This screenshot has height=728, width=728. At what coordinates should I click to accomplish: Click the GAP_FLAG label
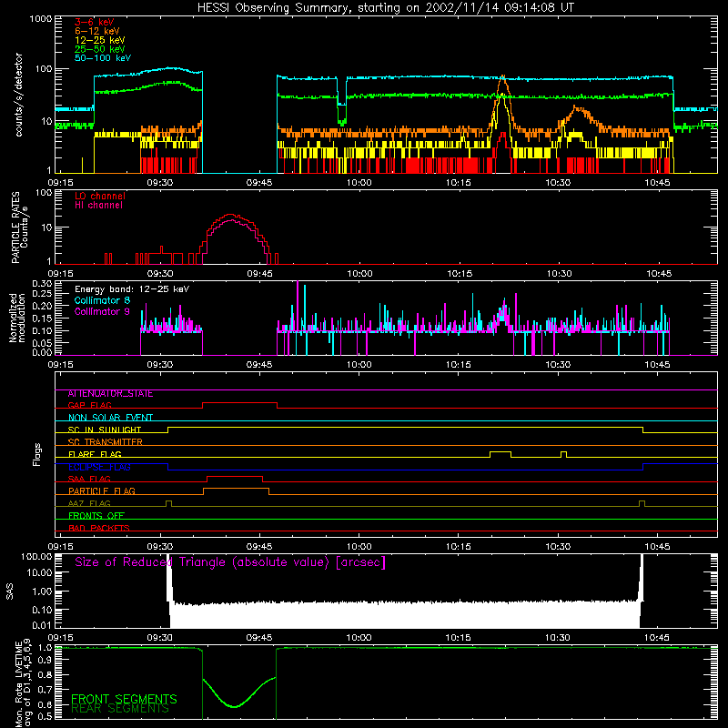(89, 405)
